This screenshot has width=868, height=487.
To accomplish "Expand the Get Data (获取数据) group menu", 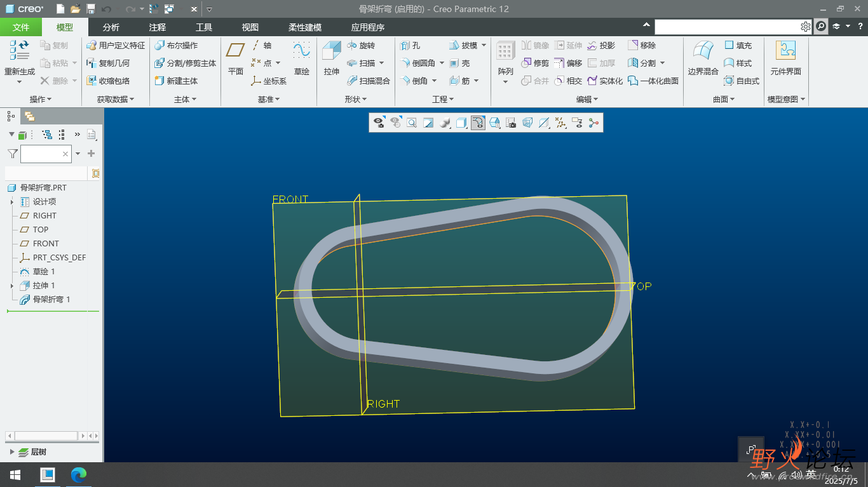I will (116, 99).
